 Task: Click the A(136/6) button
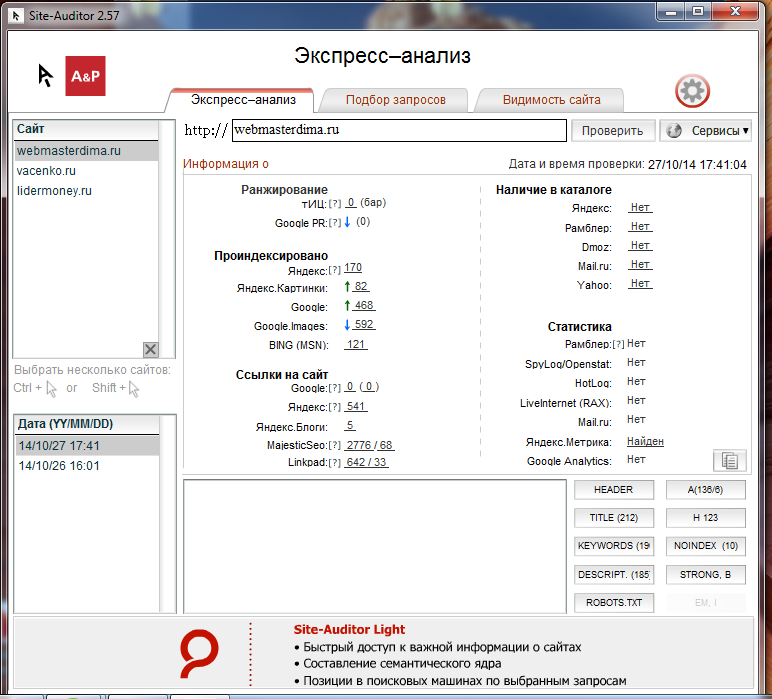[x=706, y=490]
